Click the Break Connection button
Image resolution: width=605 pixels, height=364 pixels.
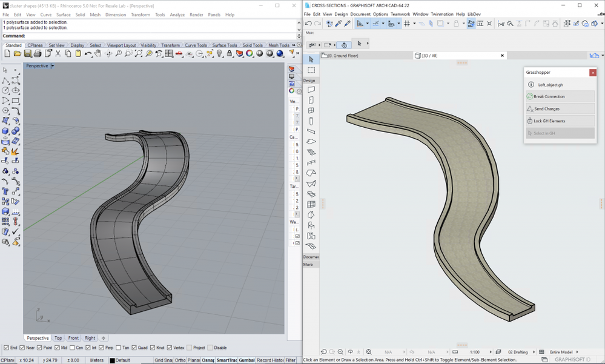[551, 96]
